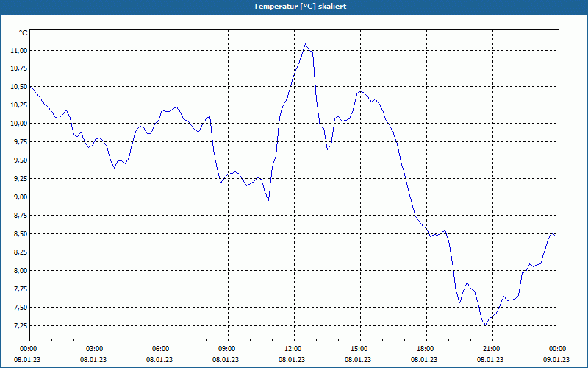Pick the 15:00 time label

360,349
